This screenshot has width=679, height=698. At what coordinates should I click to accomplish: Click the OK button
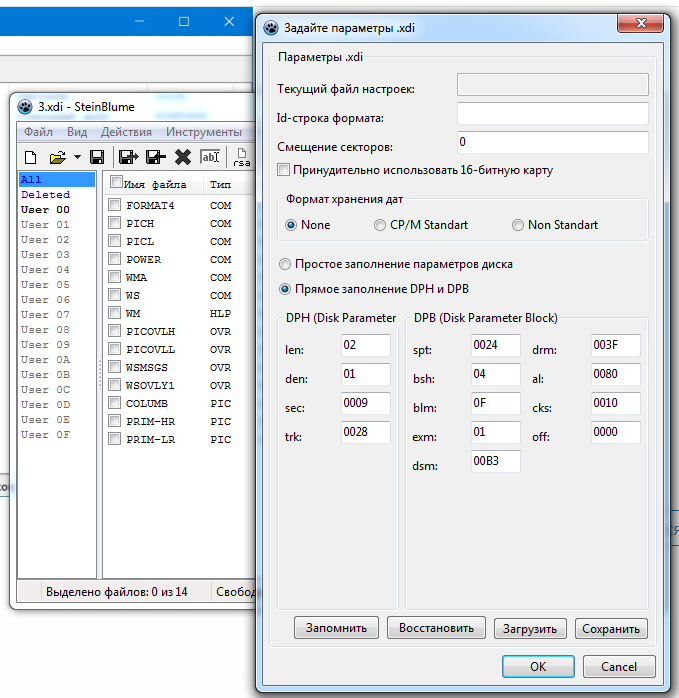(x=538, y=666)
